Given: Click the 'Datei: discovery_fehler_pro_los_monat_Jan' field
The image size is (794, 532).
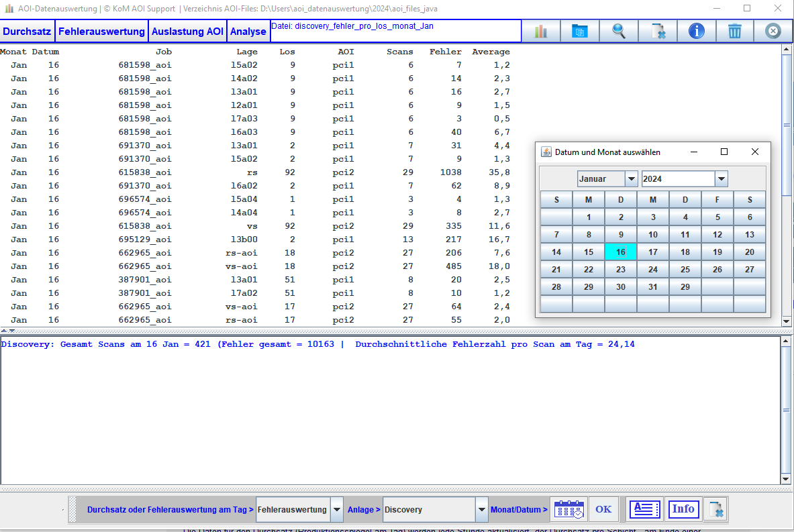Looking at the screenshot, I should (x=395, y=32).
